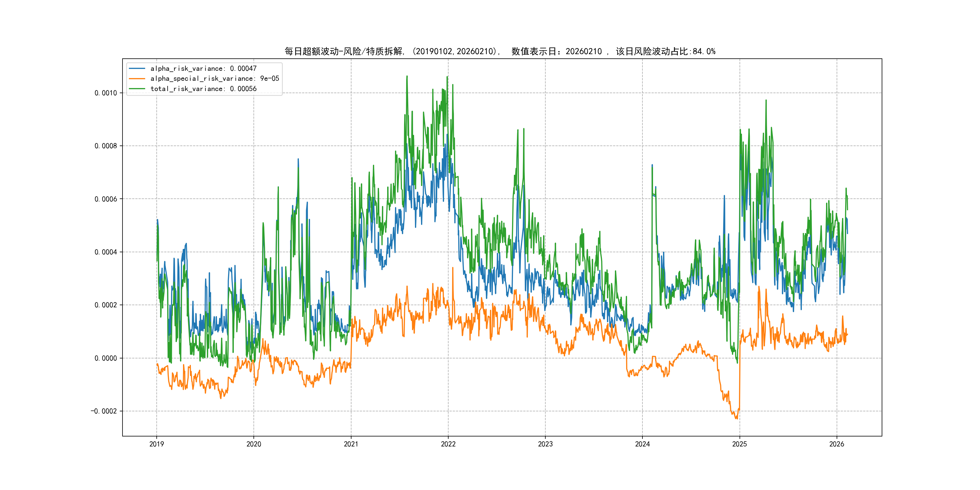Click the 2025 x-axis tick label
The image size is (980, 490).
740,444
